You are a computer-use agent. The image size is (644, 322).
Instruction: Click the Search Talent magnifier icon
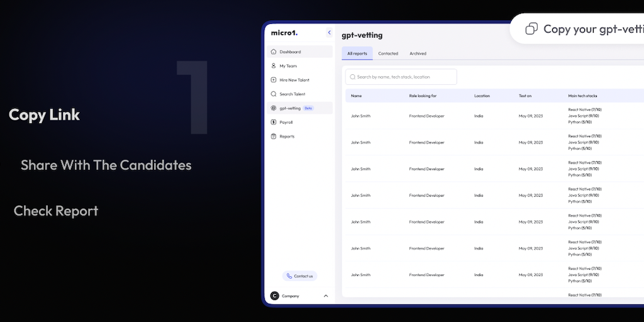point(274,94)
